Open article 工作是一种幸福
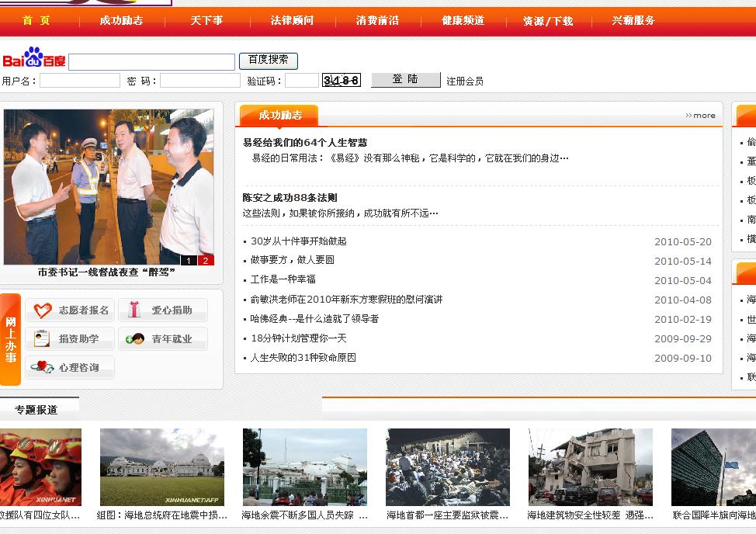Screen dimensions: 756x534 tap(283, 279)
